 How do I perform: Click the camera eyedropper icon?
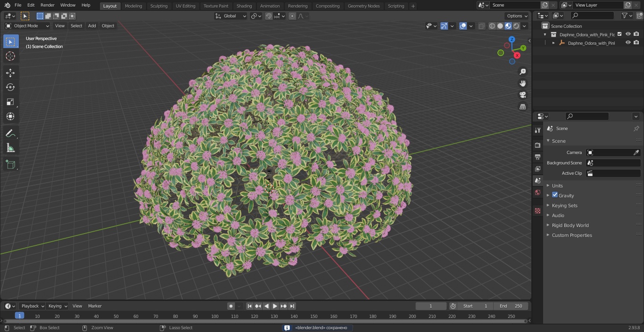(636, 153)
